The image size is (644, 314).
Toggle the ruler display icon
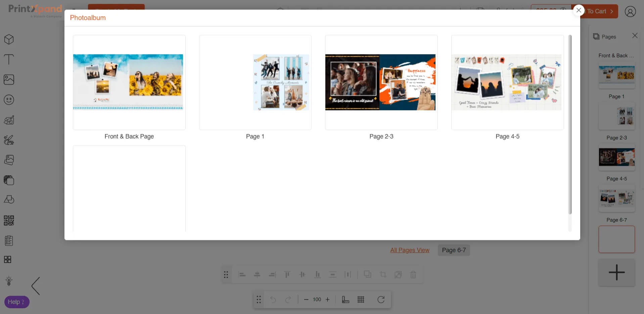[x=346, y=300]
